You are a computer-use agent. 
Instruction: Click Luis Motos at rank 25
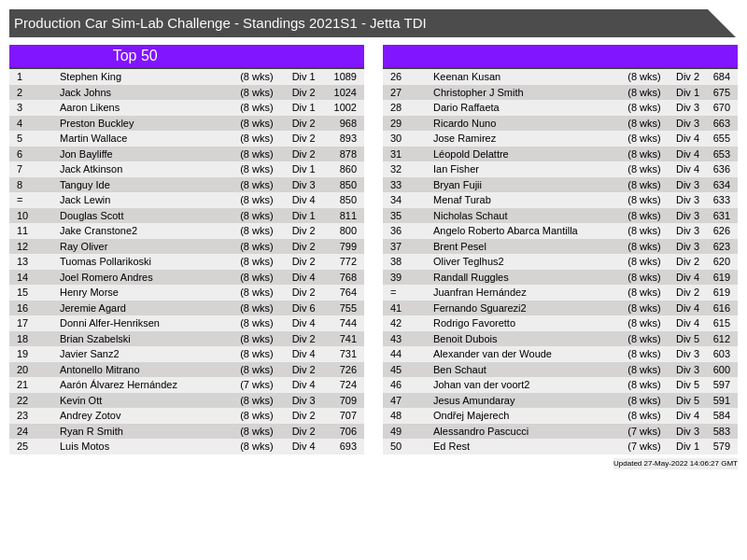click(x=84, y=446)
